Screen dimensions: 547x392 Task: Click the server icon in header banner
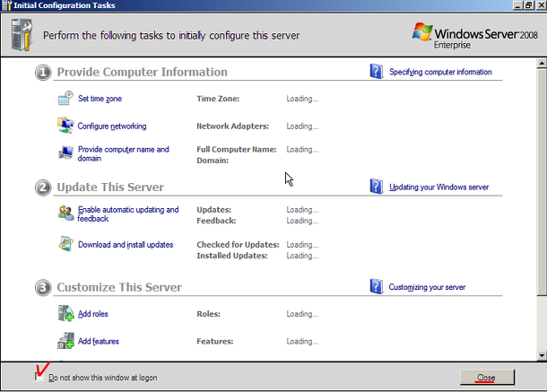click(22, 35)
